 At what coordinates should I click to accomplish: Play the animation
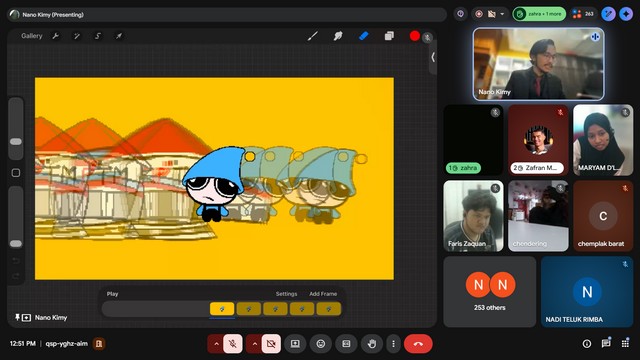(x=112, y=294)
